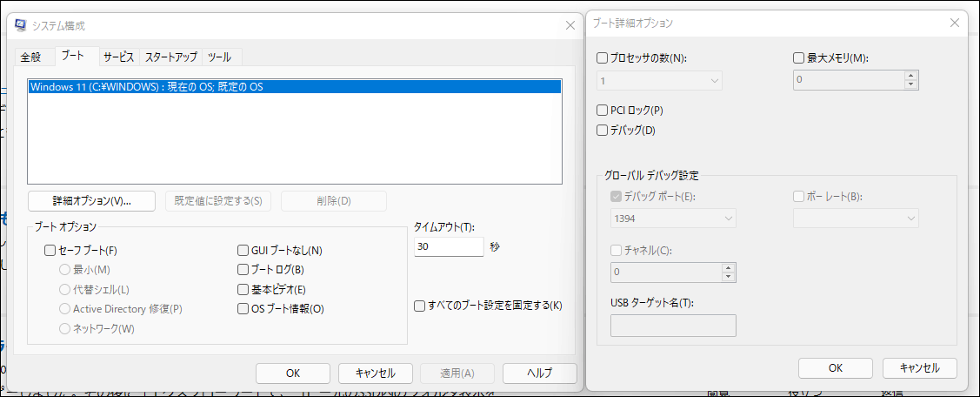Open the サービス tab
Viewport: 980px width, 397px height.
point(119,57)
